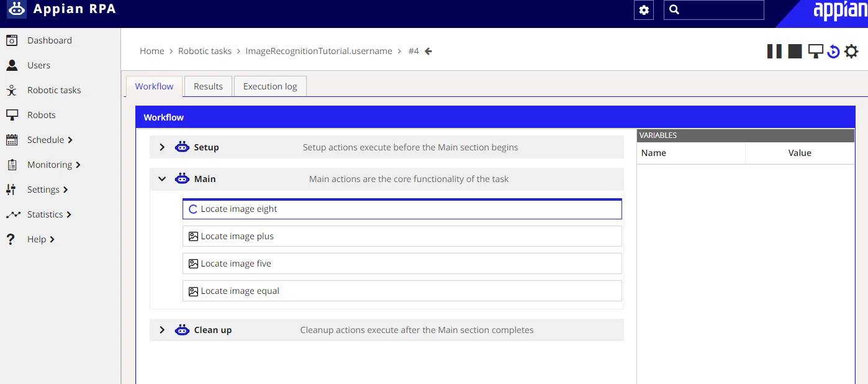Click the Appian RPA robot logo icon
The width and height of the screenshot is (868, 384).
[17, 9]
